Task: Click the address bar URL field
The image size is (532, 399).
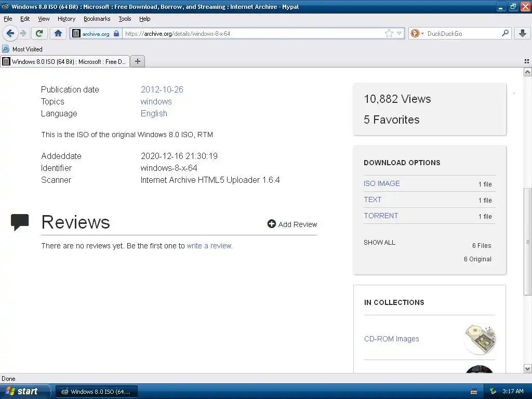Action: tap(253, 33)
